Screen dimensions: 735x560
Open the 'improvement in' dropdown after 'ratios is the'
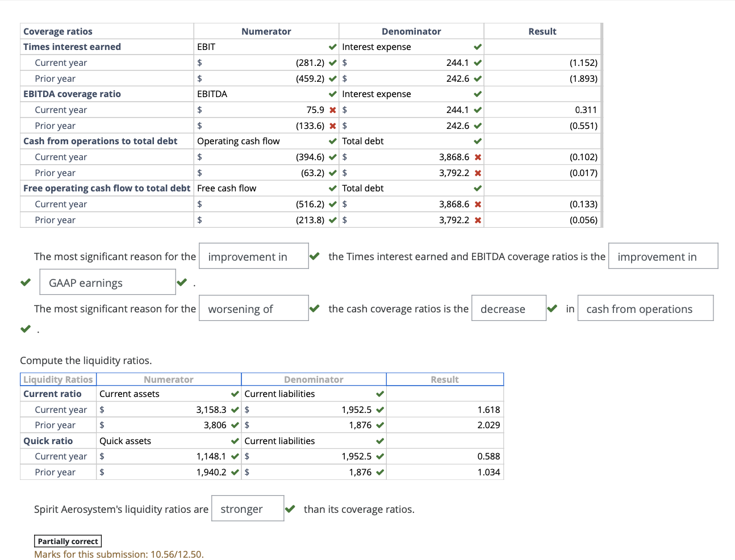[663, 257]
